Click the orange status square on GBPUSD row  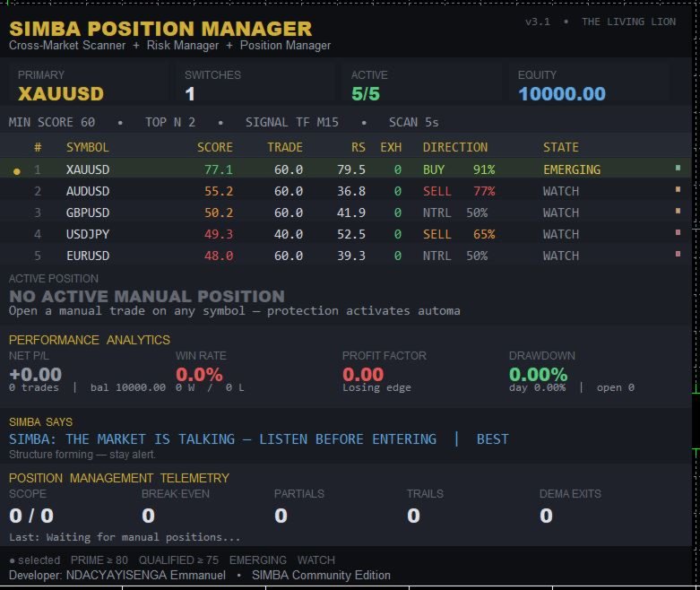click(x=678, y=211)
